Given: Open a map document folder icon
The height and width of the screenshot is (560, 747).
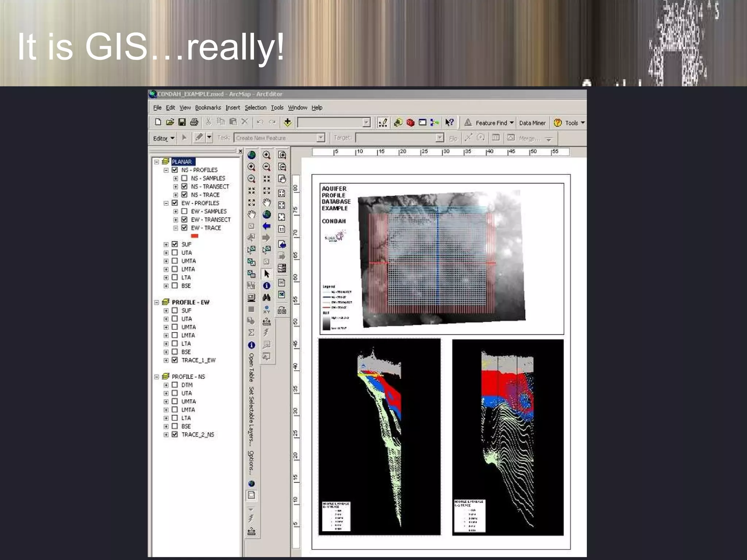Looking at the screenshot, I should click(170, 122).
